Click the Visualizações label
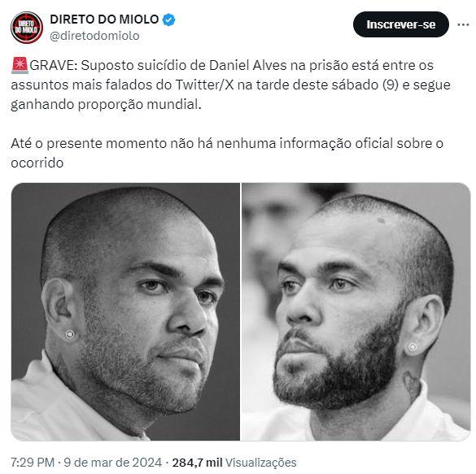 coord(260,463)
